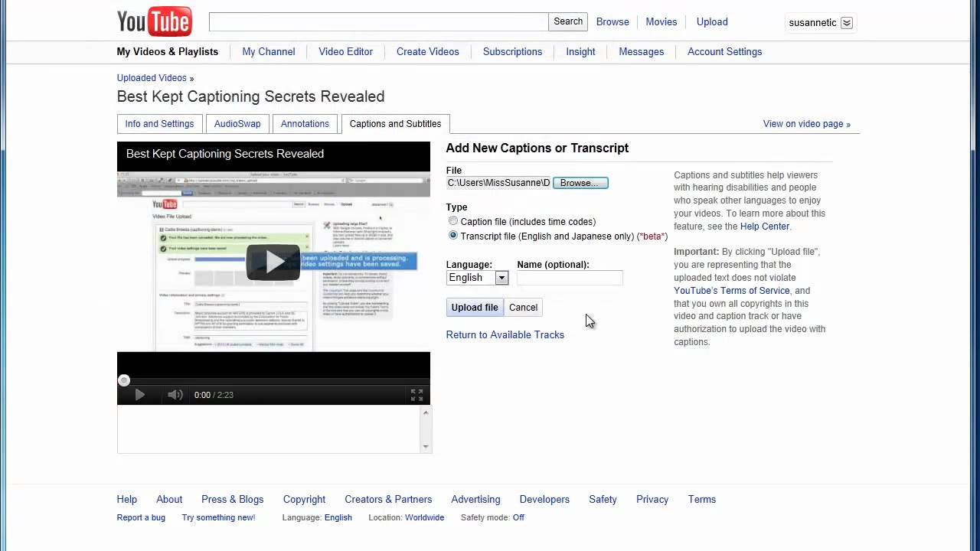Screen dimensions: 980x551
Task: Click the large play overlay on the video
Action: (x=273, y=262)
